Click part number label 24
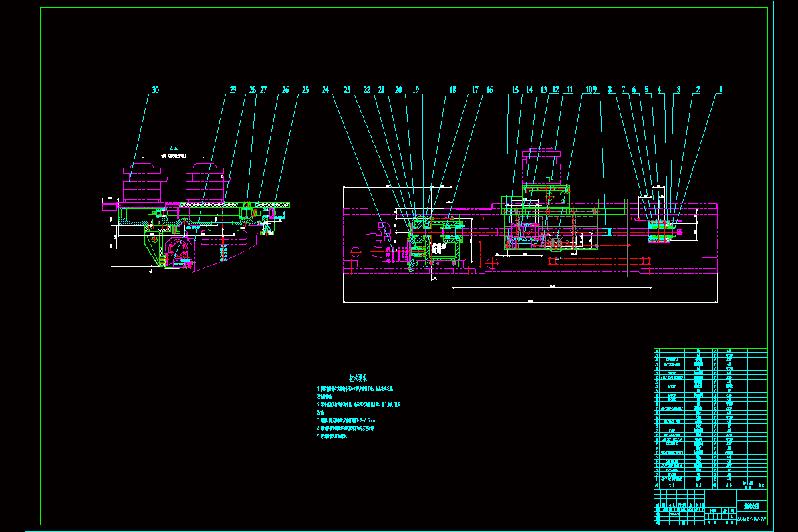This screenshot has height=532, width=798. click(325, 89)
